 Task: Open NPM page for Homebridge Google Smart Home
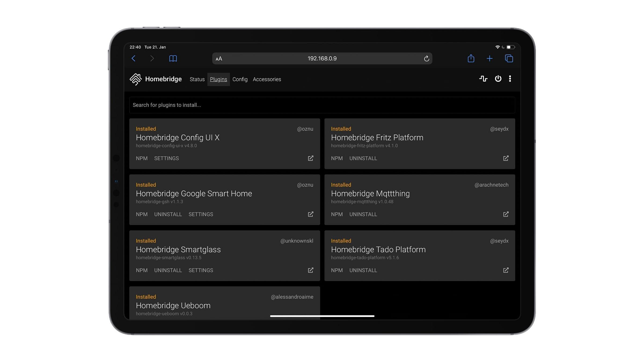click(142, 215)
